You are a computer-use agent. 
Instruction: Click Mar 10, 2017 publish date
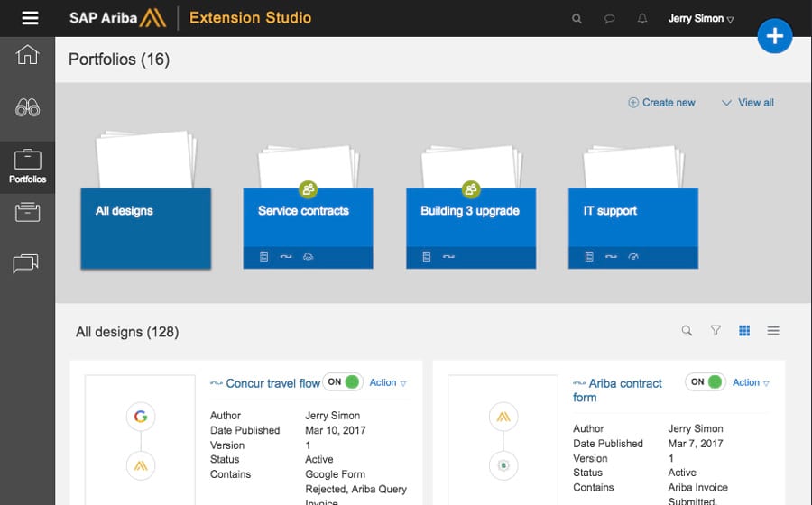point(336,430)
